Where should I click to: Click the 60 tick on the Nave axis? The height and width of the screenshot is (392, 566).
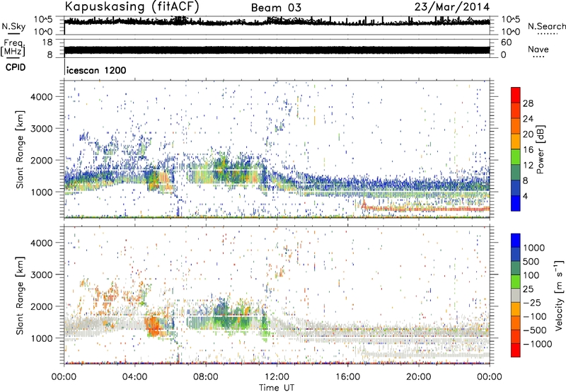[x=507, y=42]
